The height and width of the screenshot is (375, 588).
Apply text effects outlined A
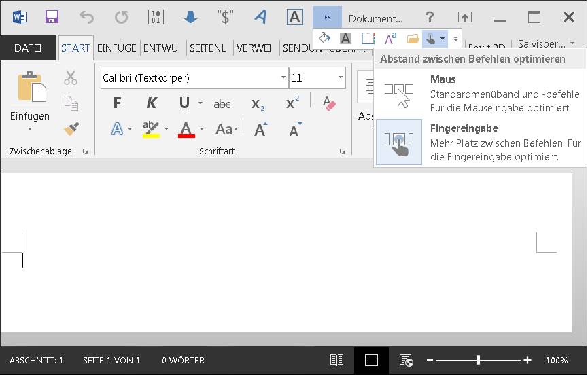pyautogui.click(x=118, y=129)
